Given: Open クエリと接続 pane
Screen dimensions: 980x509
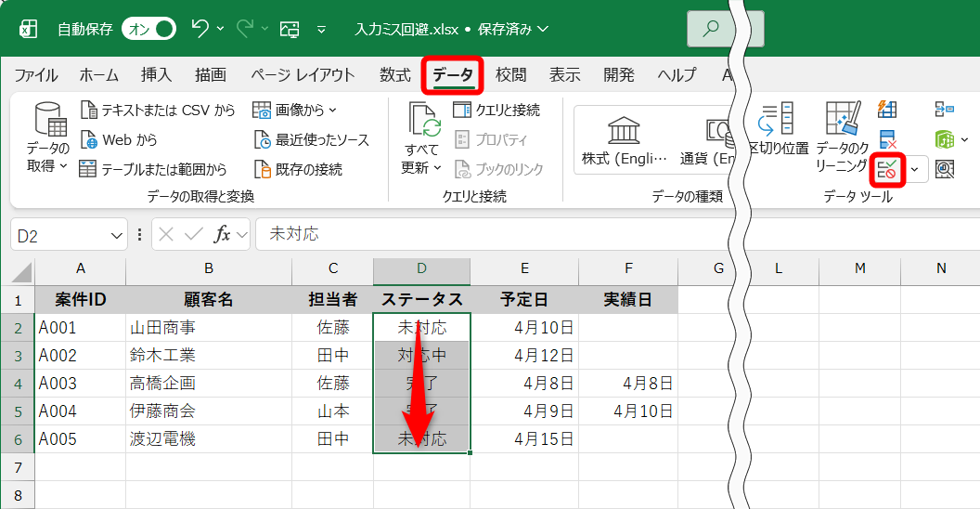Looking at the screenshot, I should pyautogui.click(x=496, y=110).
